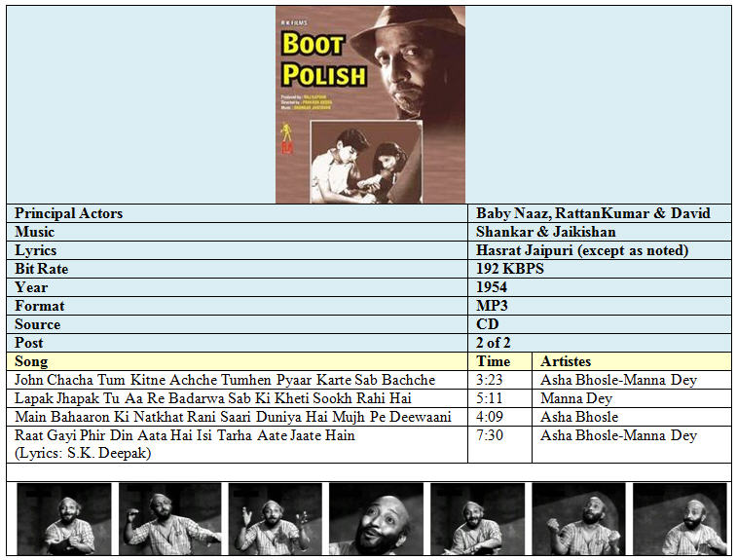The image size is (737, 560).
Task: Click the Lapak Jhapak Tu Aa Re song
Action: click(x=213, y=398)
